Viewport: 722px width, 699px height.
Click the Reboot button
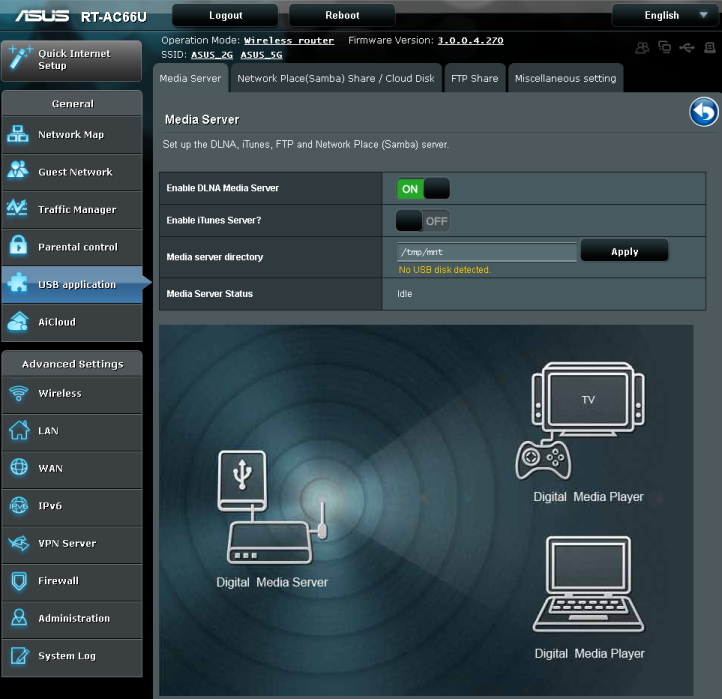pos(342,15)
